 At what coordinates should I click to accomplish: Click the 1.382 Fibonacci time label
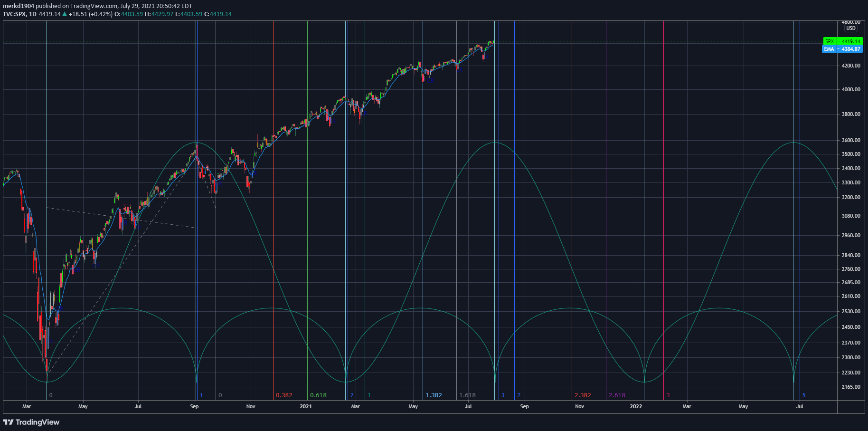click(x=434, y=395)
